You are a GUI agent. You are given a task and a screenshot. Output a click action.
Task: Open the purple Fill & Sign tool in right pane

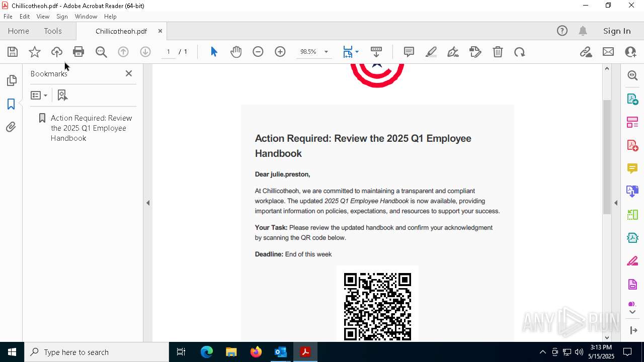coord(632,261)
